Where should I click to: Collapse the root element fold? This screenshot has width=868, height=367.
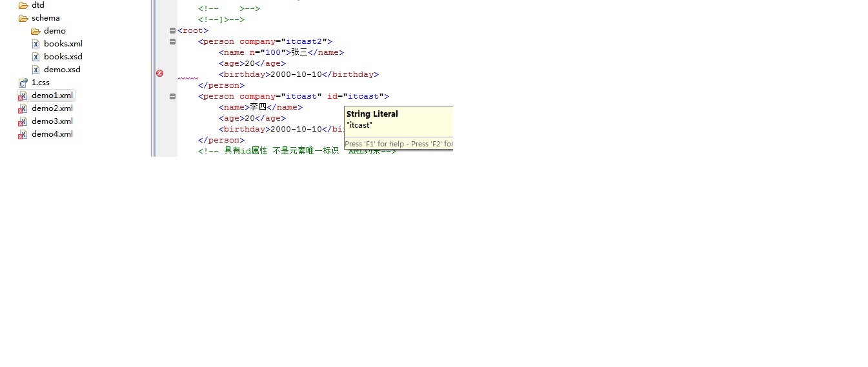click(172, 31)
